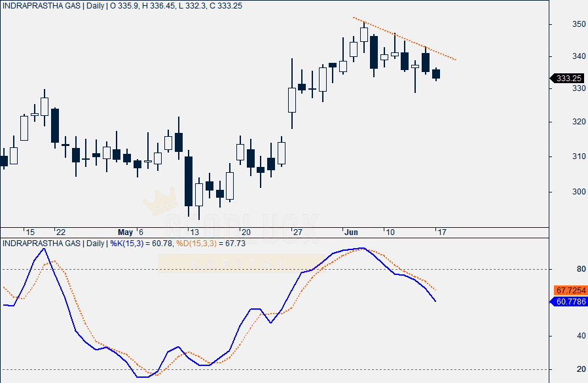Select the open value O 335.9
The height and width of the screenshot is (383, 588).
[x=123, y=6]
